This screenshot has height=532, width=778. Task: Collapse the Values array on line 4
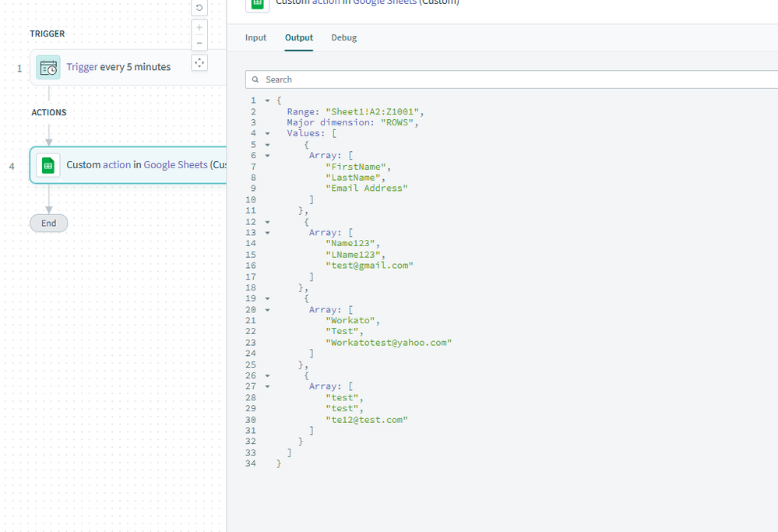[268, 133]
